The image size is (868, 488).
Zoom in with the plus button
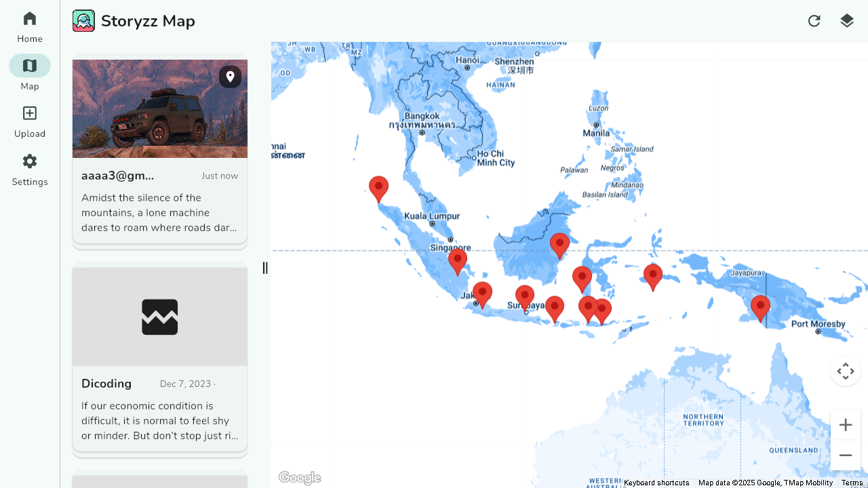point(845,424)
